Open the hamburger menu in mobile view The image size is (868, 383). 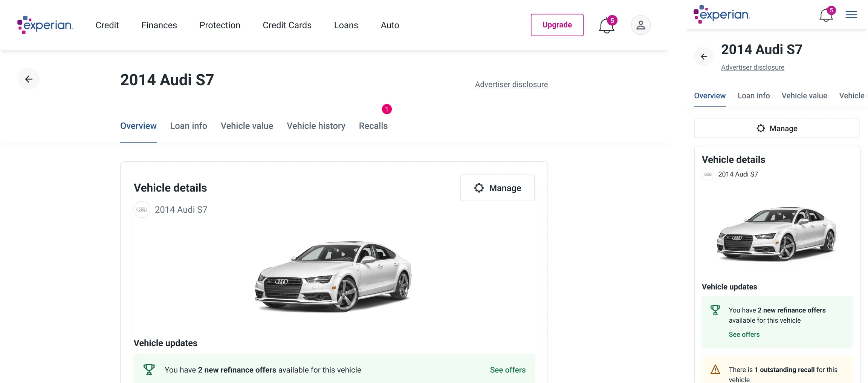tap(851, 15)
